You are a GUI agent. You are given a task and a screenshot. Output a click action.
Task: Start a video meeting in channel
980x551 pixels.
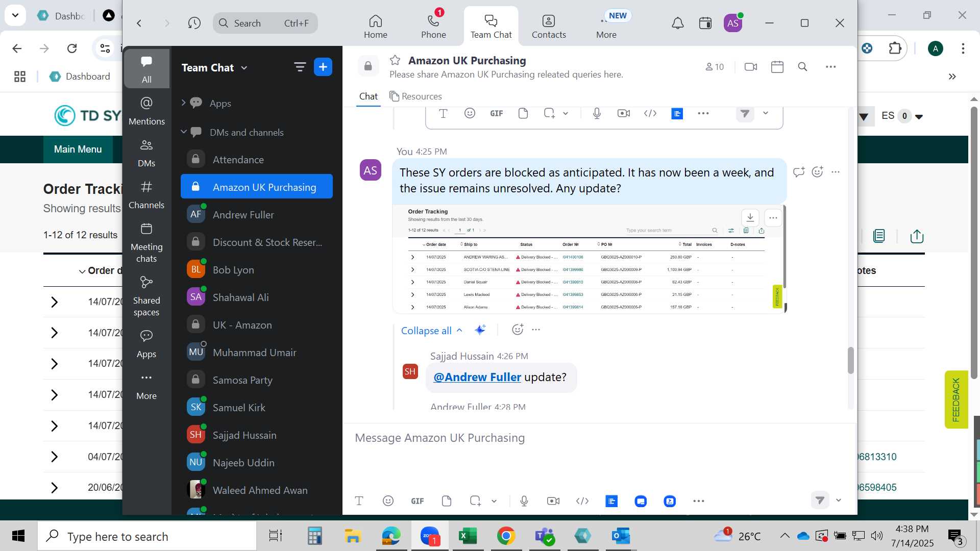pos(751,67)
